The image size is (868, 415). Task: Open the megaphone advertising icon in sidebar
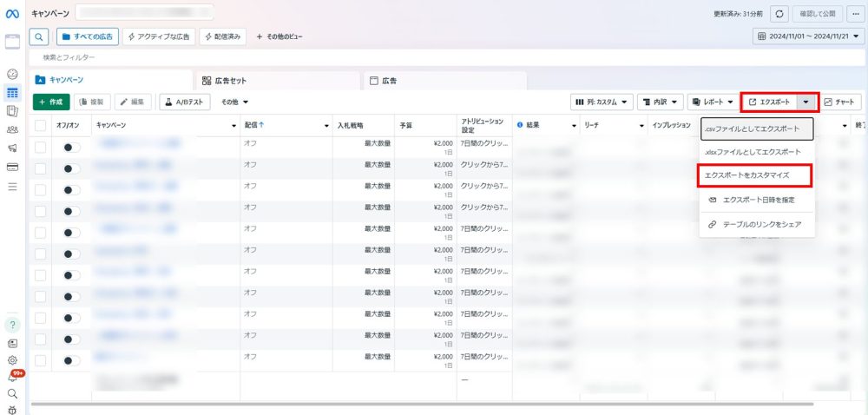12,148
